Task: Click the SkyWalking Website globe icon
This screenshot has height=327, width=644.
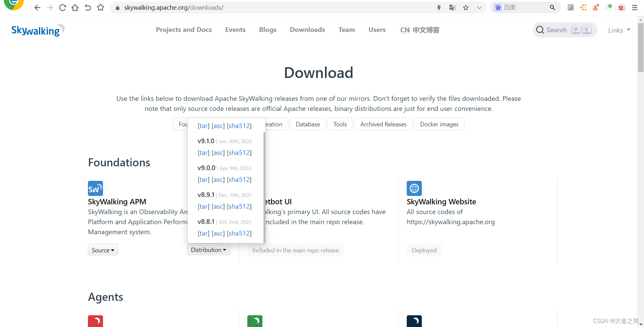Action: [414, 188]
